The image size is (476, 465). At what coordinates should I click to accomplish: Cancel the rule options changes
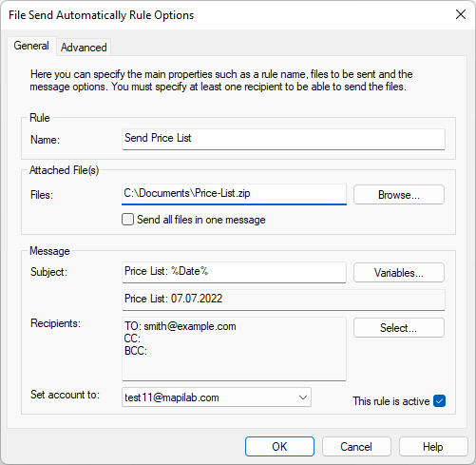(356, 447)
